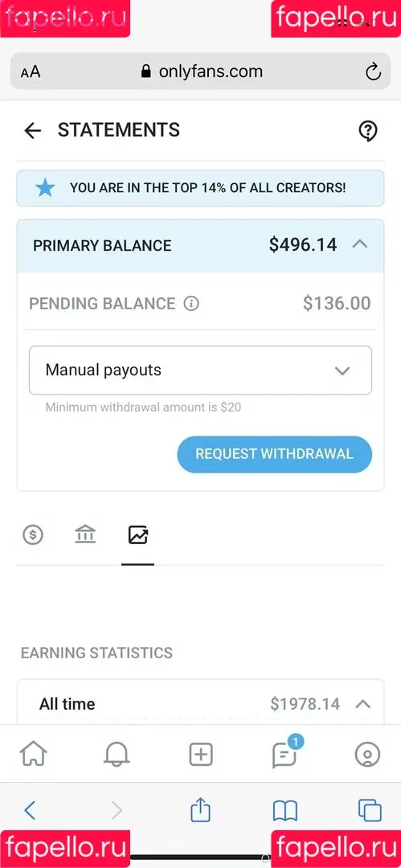Open the profile account icon

pos(367,754)
